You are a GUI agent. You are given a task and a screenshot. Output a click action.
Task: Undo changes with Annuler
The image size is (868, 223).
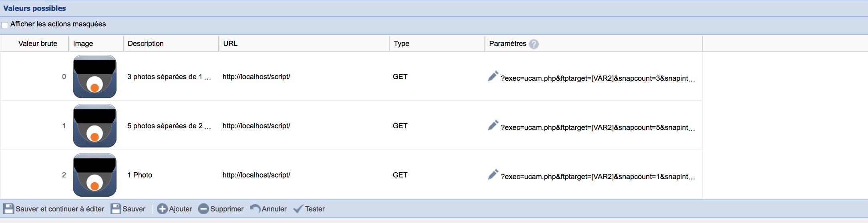tap(268, 209)
